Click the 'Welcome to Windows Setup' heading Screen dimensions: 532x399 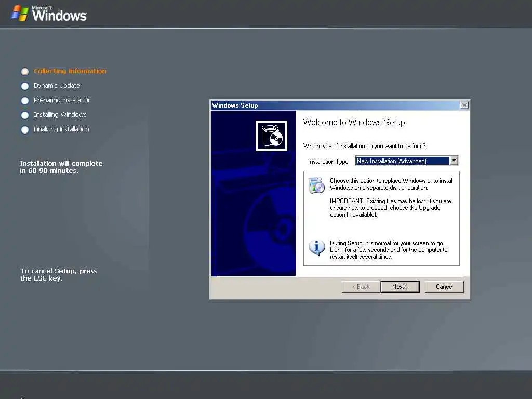pos(354,122)
